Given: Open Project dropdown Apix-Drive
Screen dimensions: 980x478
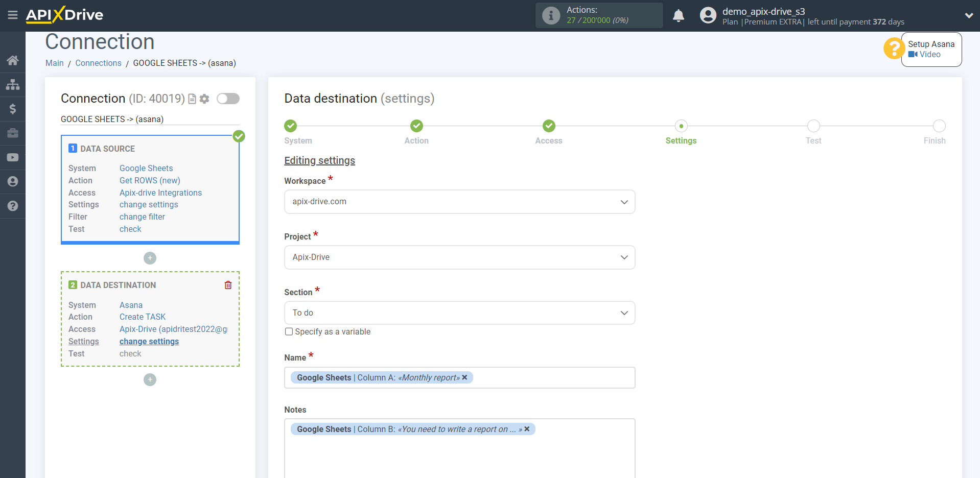Looking at the screenshot, I should (x=459, y=257).
